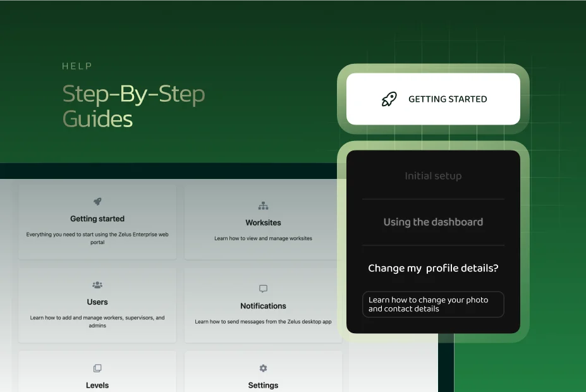The image size is (586, 392).
Task: Click the rocket icon on Getting started card
Action: [97, 202]
